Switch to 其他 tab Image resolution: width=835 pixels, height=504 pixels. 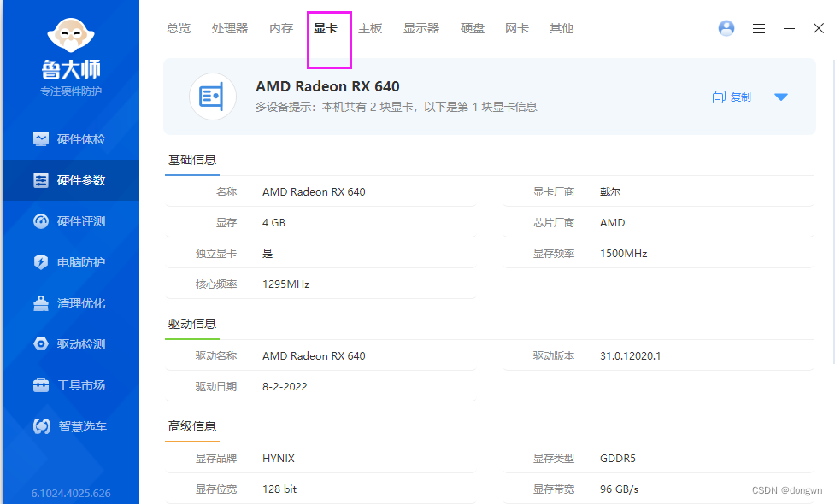pos(562,28)
